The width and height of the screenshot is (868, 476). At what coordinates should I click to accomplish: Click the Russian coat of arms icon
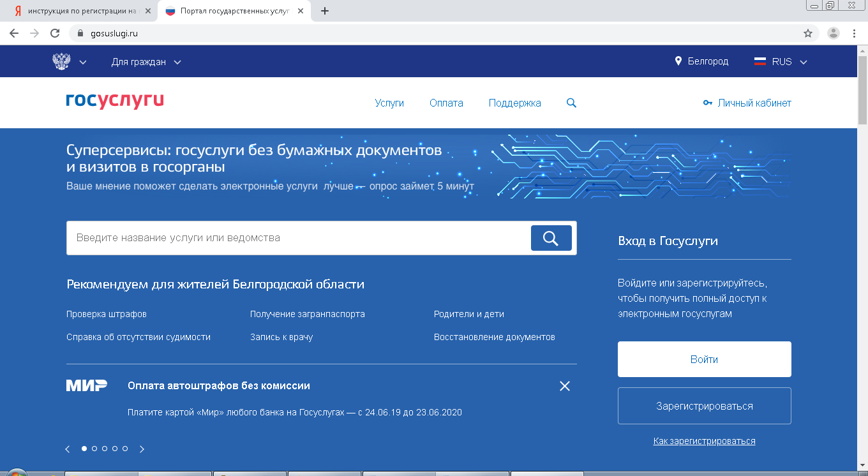tap(61, 62)
